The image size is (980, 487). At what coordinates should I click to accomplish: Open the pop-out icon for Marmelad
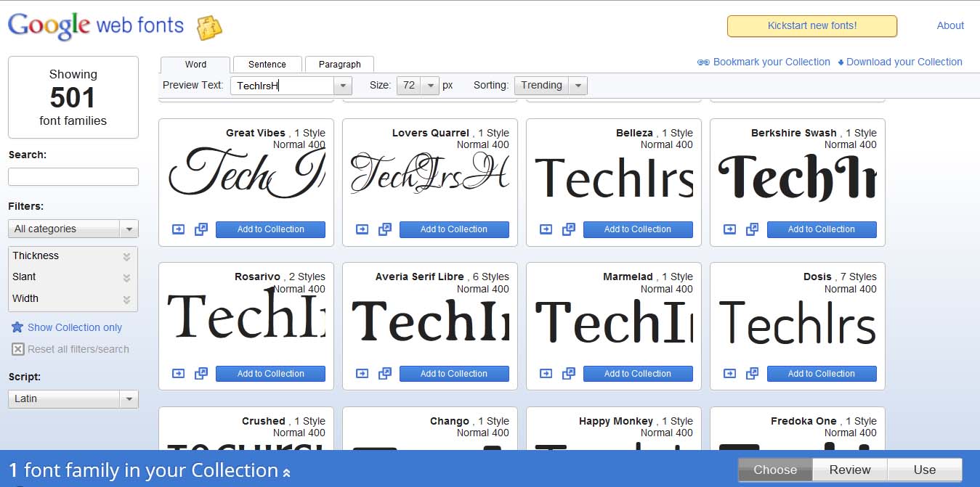(x=569, y=373)
